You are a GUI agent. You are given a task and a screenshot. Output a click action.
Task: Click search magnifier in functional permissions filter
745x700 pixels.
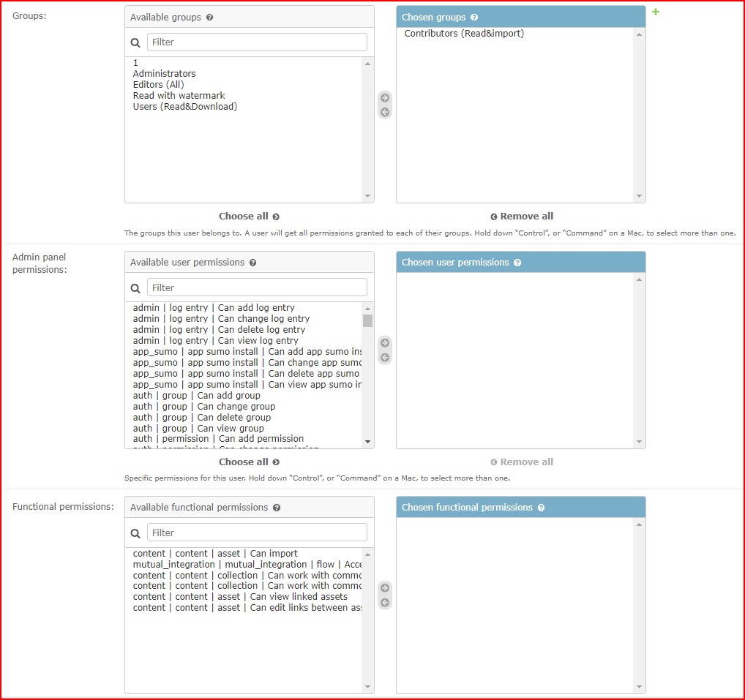click(135, 533)
